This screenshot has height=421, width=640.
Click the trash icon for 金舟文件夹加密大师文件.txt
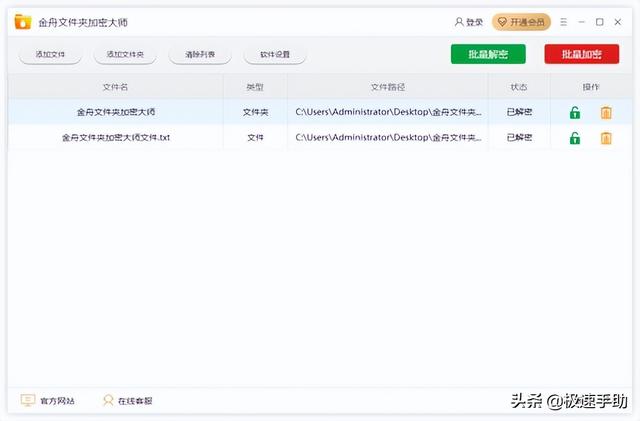[x=606, y=138]
